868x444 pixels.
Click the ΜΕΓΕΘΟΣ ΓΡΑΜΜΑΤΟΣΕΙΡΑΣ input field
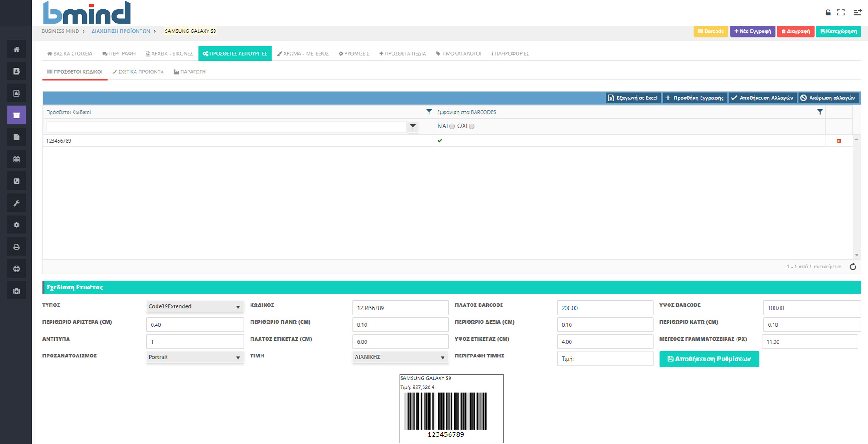click(810, 341)
